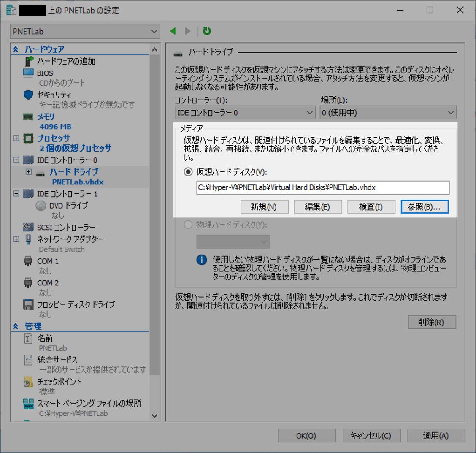Select the DVD ドライブ icon
Image resolution: width=476 pixels, height=453 pixels.
tap(41, 206)
